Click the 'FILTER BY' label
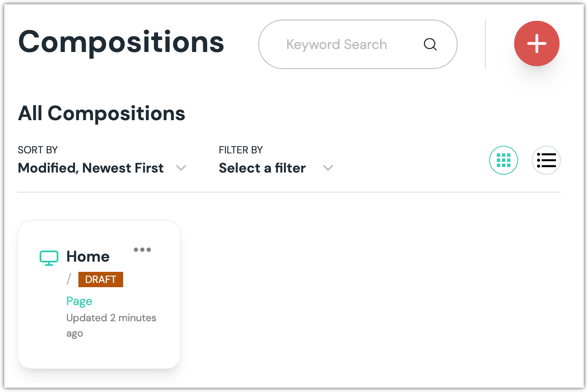This screenshot has width=588, height=392. pos(241,150)
